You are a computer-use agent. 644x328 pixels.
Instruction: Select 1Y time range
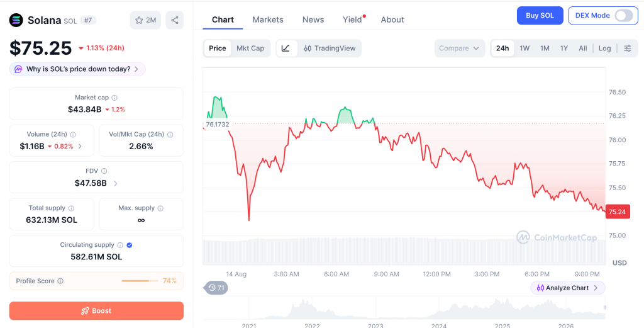[564, 48]
